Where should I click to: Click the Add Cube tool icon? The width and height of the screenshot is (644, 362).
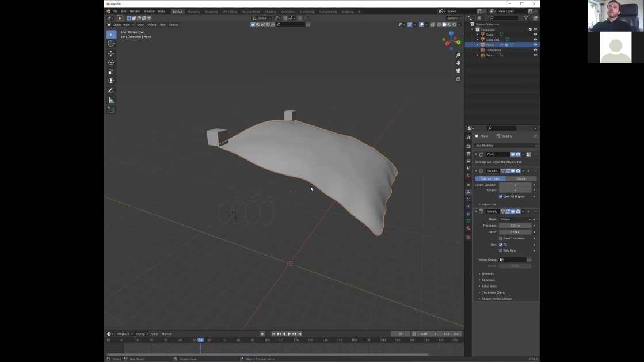111,110
